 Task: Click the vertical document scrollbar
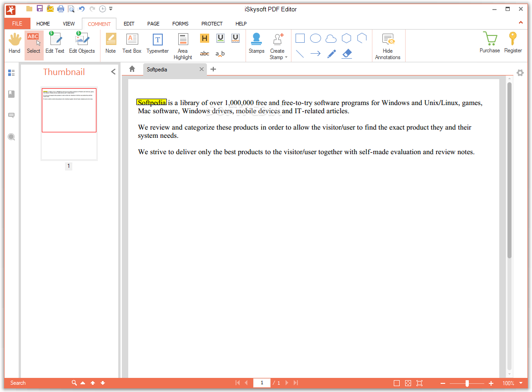tap(509, 170)
